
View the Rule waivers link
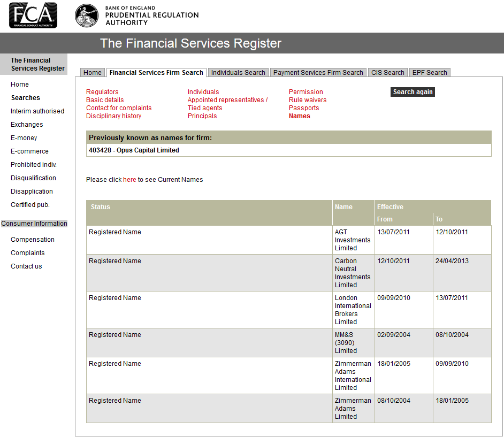[x=308, y=100]
